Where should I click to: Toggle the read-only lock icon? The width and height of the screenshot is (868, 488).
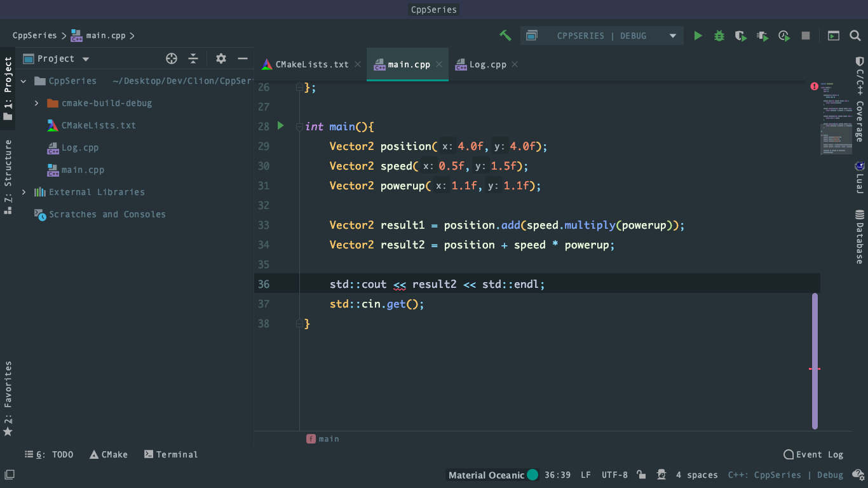point(642,475)
